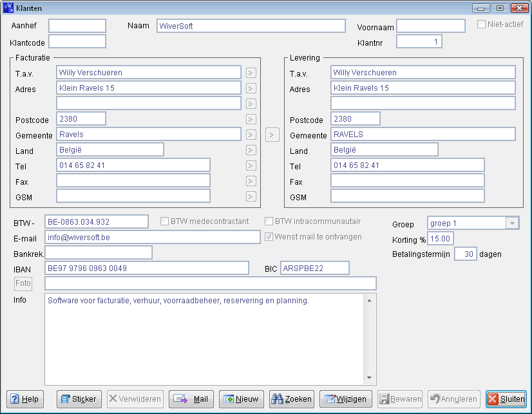The height and width of the screenshot is (414, 532).
Task: Open Mail for this customer
Action: tap(191, 399)
